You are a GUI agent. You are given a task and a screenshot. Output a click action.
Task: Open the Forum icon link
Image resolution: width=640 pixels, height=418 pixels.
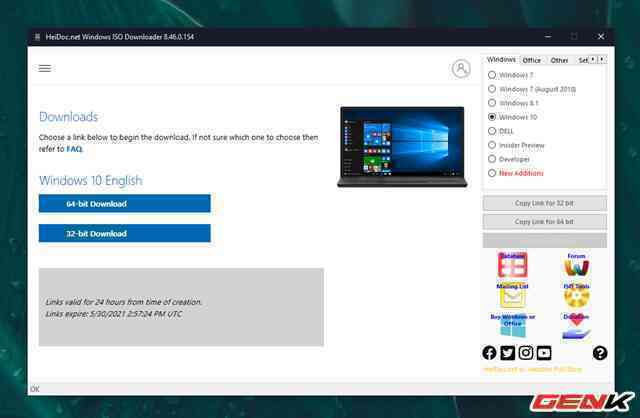click(576, 265)
